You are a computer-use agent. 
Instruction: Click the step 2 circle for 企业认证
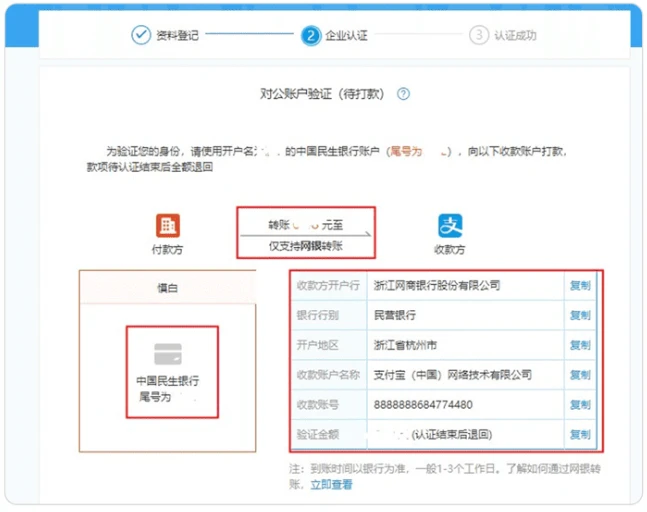click(311, 36)
